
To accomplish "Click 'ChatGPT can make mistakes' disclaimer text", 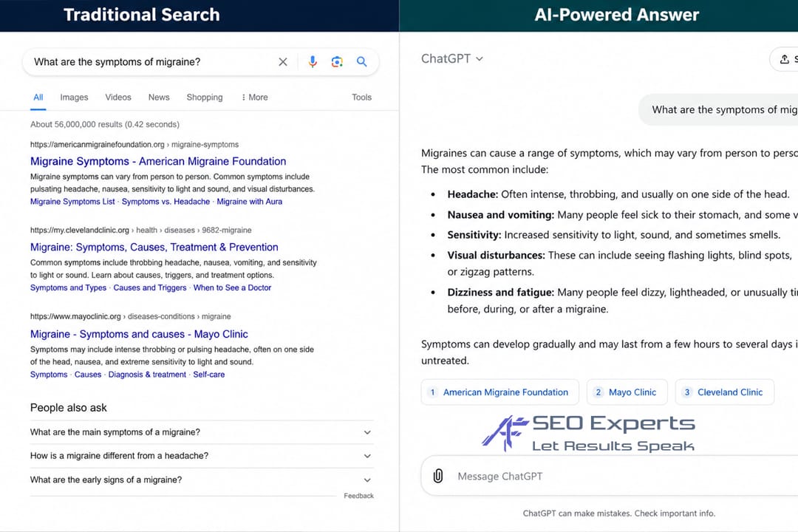I will [x=619, y=514].
